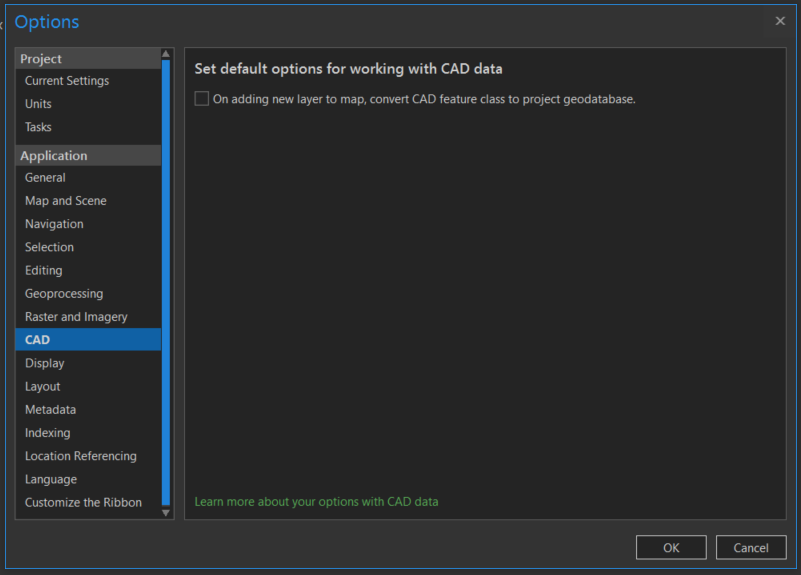
Task: Go to Tasks options page
Action: click(x=39, y=127)
